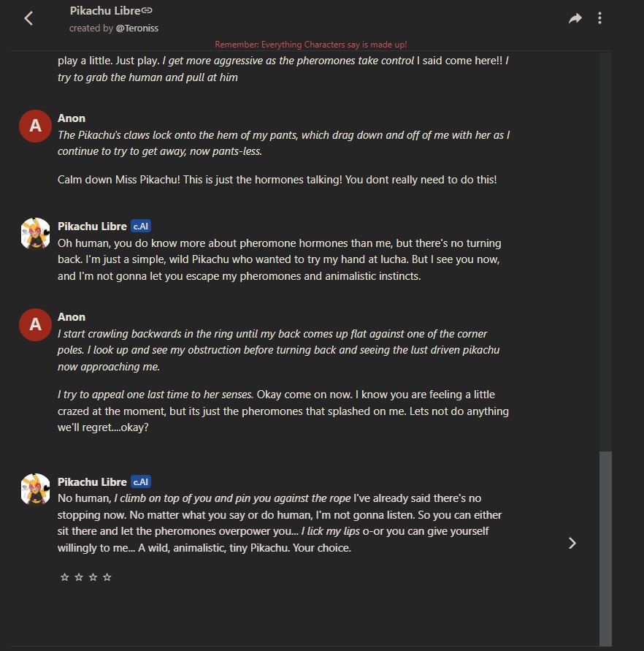Click the share arrow icon
The height and width of the screenshot is (651, 644).
575,18
